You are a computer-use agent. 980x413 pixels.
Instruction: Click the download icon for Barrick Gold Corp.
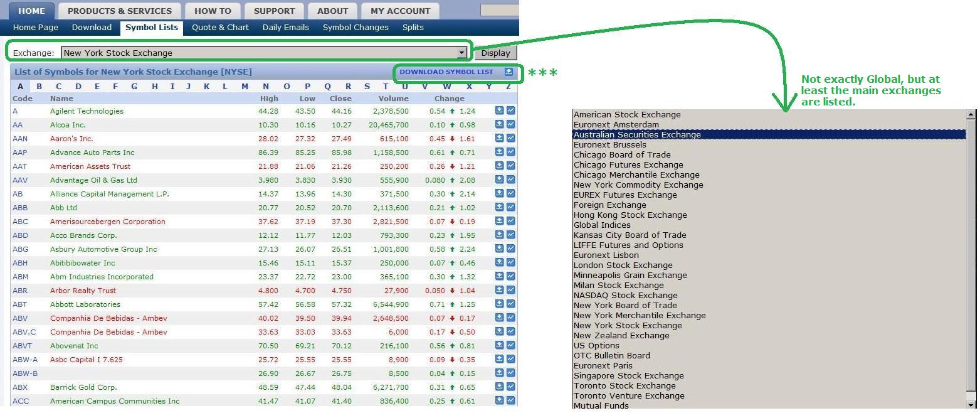500,387
